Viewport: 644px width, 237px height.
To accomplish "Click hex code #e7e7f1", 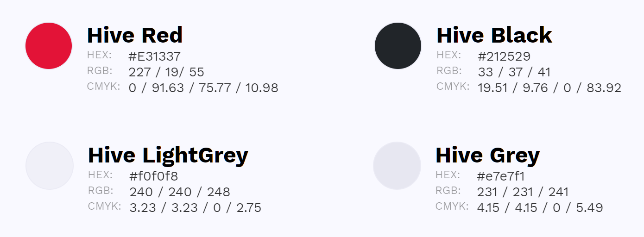I will tap(501, 176).
